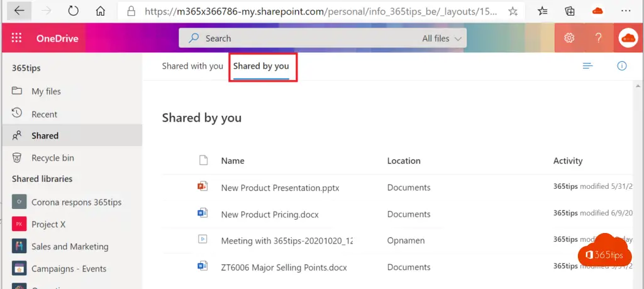Viewport: 644px width, 289px height.
Task: Click the activity cell showing modified 6/9
Action: (x=592, y=213)
